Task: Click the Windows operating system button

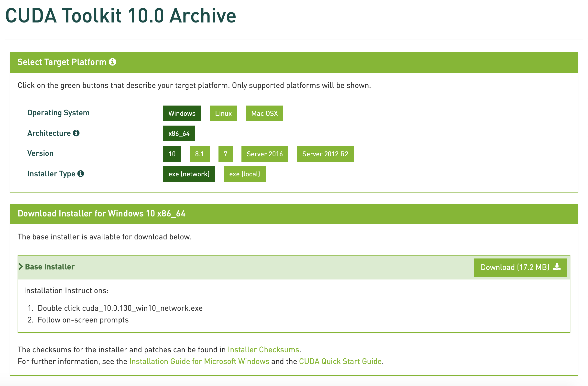Action: pos(182,114)
